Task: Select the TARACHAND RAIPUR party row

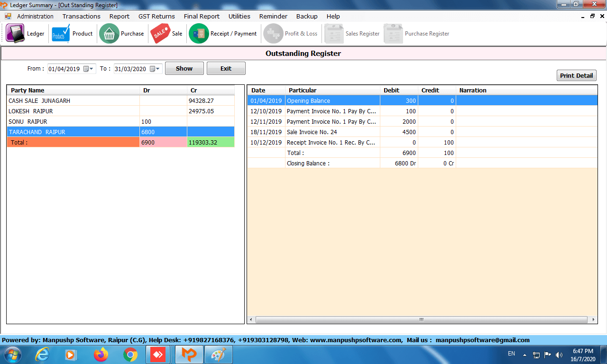Action: point(120,132)
